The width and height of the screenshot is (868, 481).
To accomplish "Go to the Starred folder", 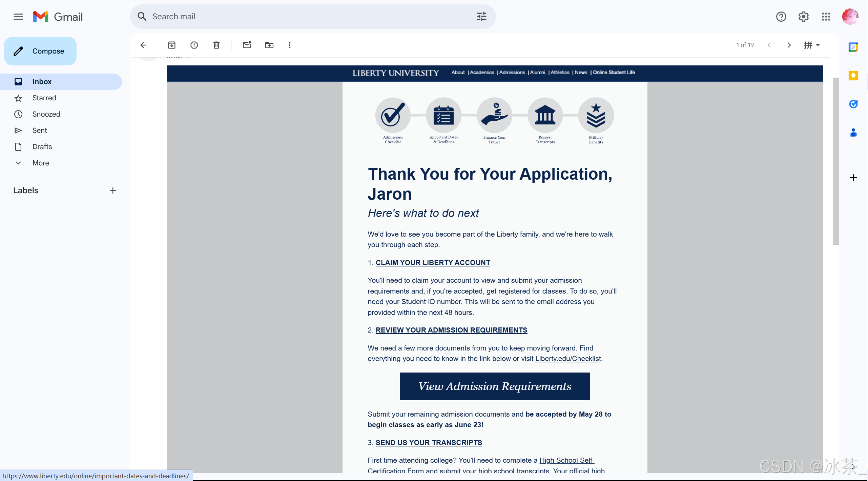I will (44, 98).
